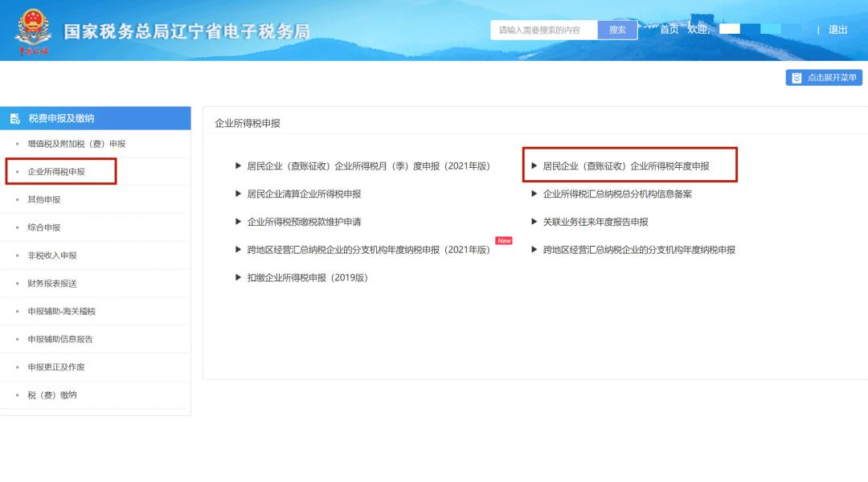This screenshot has height=482, width=868.
Task: Expand menu via 点击展开菜单 button
Action: click(824, 78)
